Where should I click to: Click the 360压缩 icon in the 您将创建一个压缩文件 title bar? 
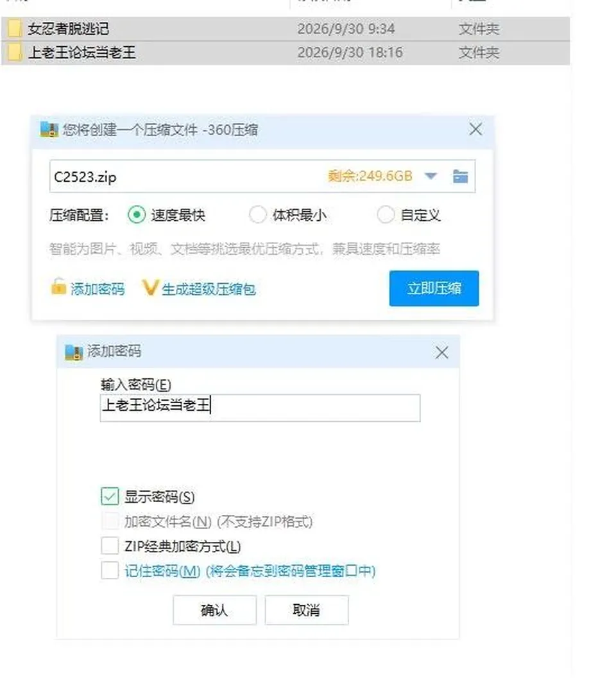(x=49, y=129)
